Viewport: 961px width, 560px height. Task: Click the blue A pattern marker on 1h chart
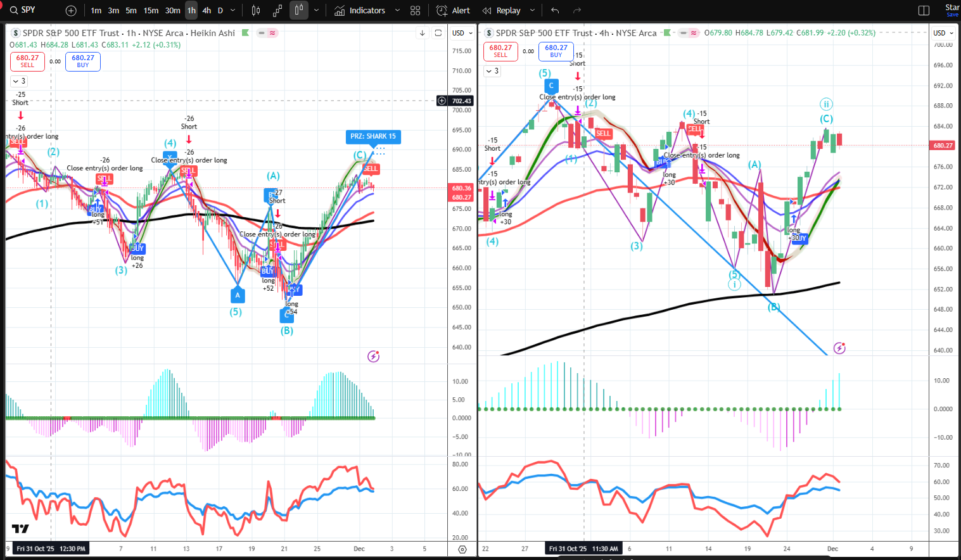coord(238,295)
